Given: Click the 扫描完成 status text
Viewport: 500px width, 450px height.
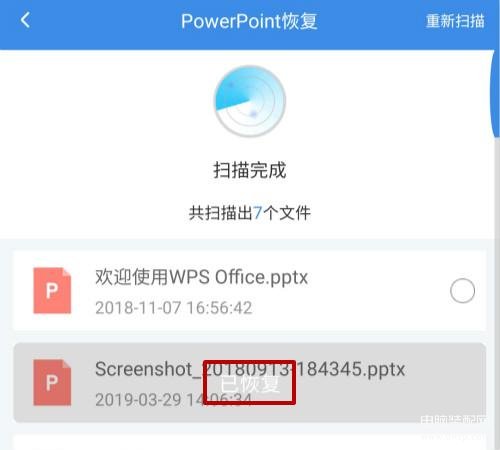Looking at the screenshot, I should click(250, 170).
